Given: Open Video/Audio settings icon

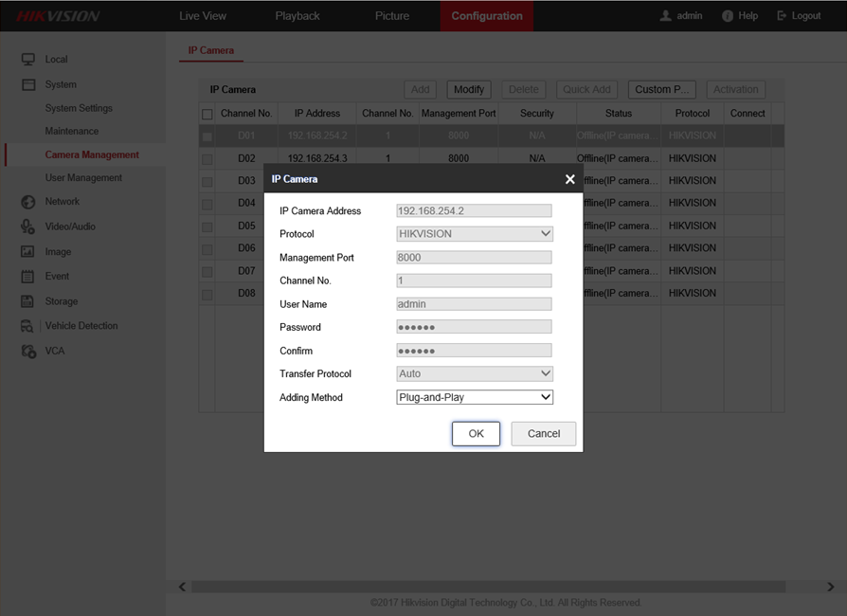Looking at the screenshot, I should 27,226.
